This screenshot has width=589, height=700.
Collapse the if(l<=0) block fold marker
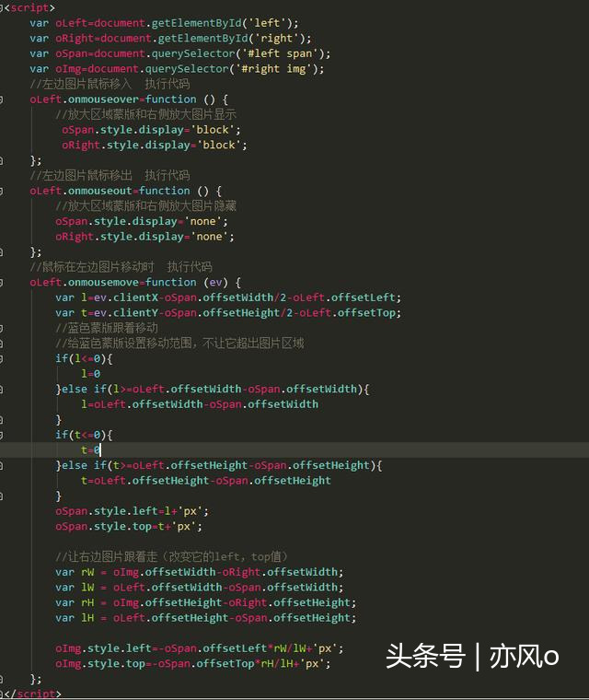coord(1,359)
